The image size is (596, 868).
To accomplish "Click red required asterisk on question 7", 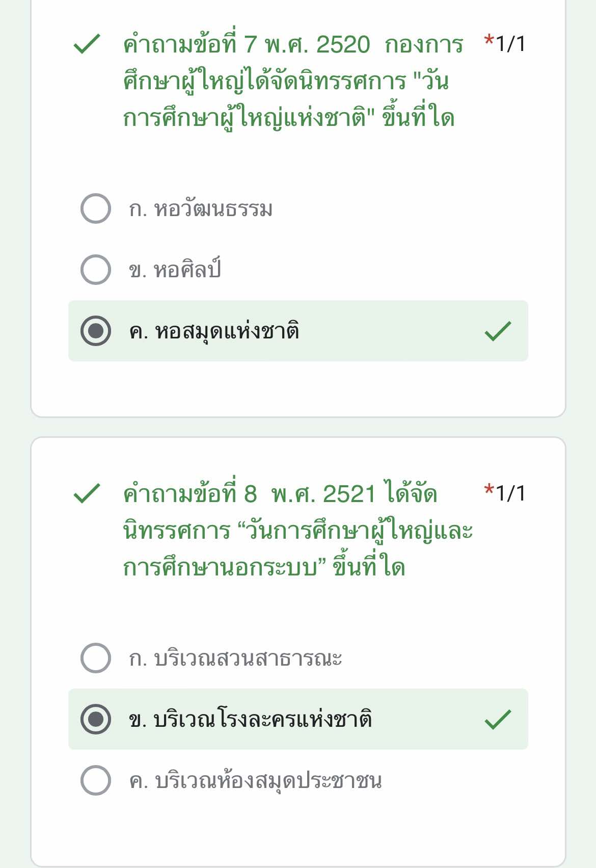I will pyautogui.click(x=489, y=41).
